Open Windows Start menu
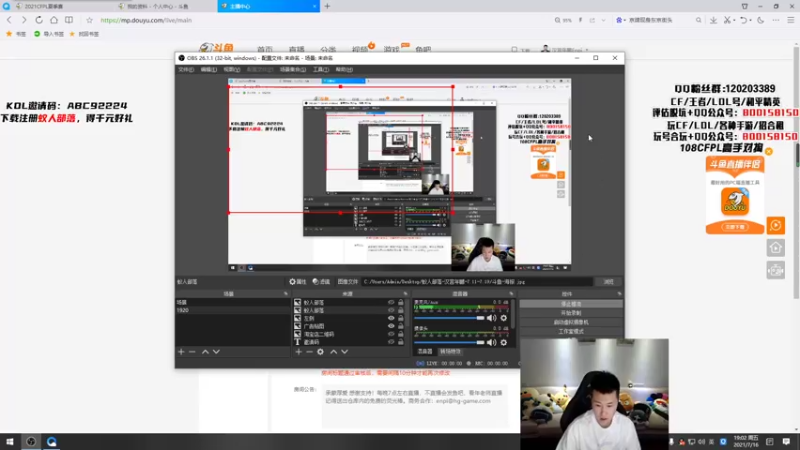This screenshot has height=450, width=800. tap(9, 441)
